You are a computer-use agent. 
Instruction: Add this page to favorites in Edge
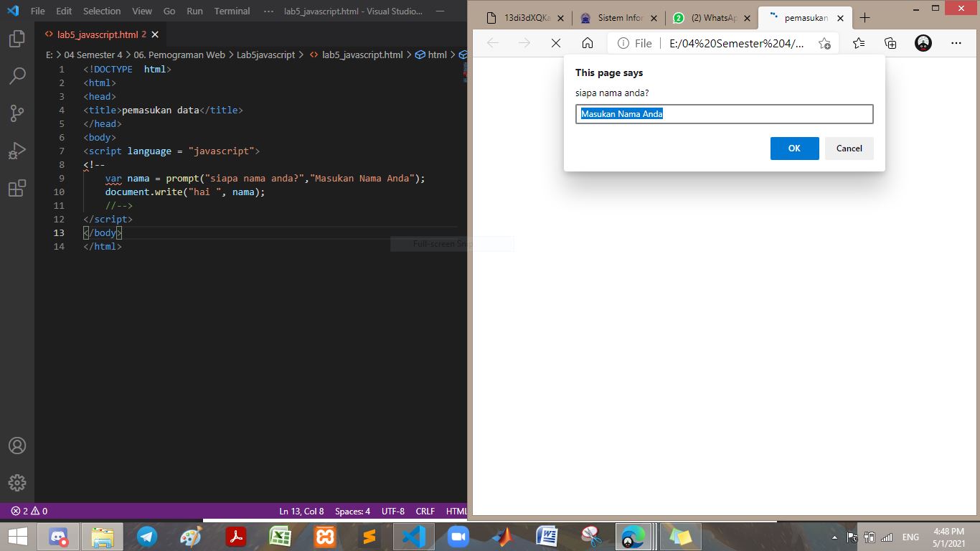[x=825, y=43]
